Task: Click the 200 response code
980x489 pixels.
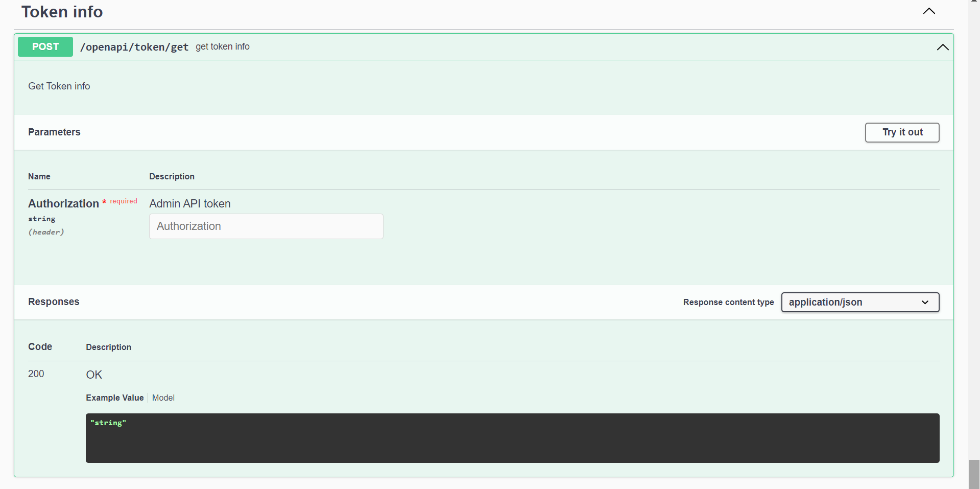Action: tap(36, 374)
